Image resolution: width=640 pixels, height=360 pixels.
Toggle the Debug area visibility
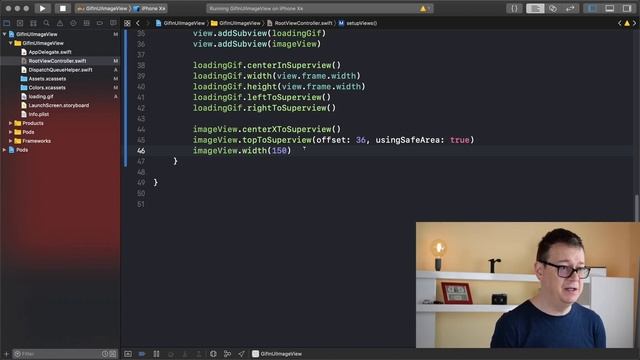click(609, 8)
